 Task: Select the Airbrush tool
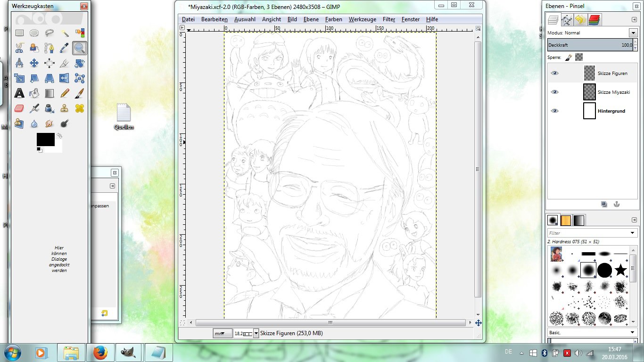[x=34, y=108]
